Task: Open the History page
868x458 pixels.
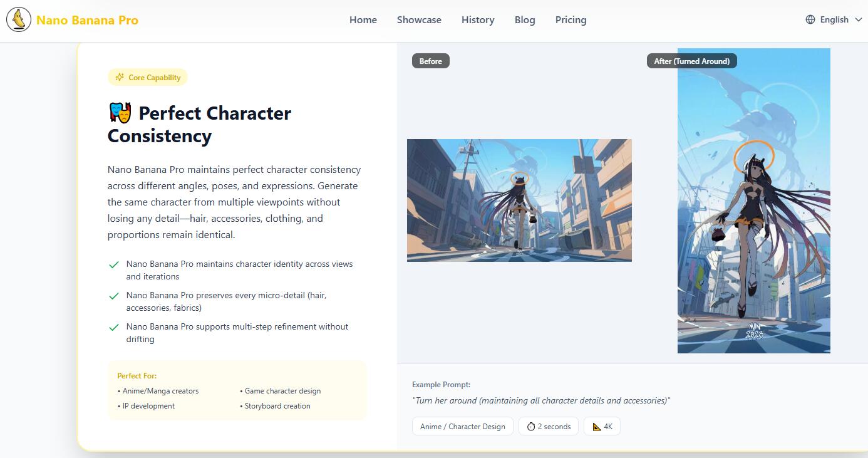Action: point(478,19)
